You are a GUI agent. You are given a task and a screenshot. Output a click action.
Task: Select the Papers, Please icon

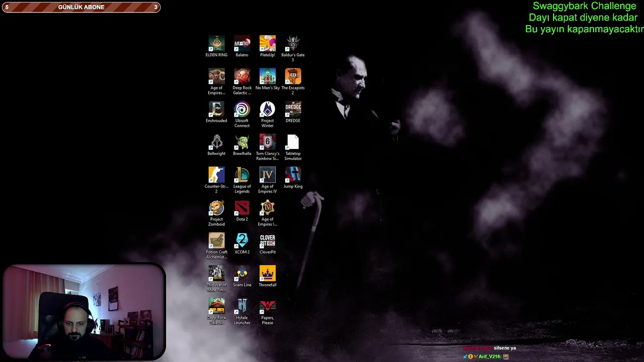[x=268, y=306]
